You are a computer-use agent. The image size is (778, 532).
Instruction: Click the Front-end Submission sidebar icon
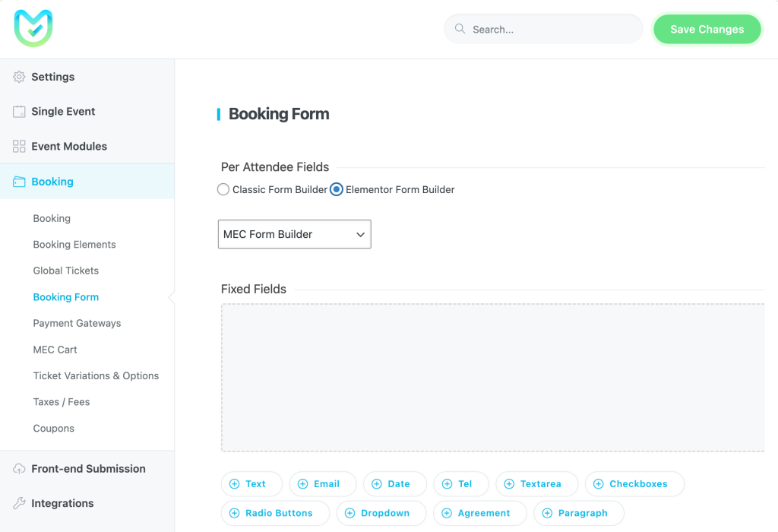pyautogui.click(x=17, y=469)
